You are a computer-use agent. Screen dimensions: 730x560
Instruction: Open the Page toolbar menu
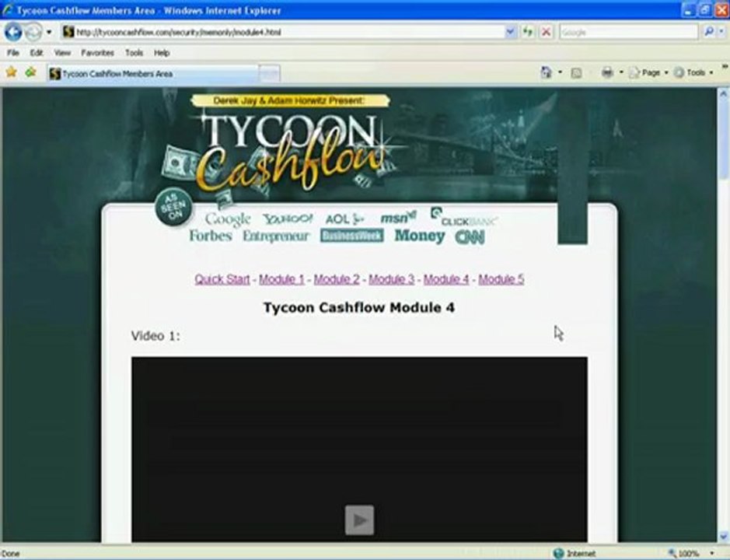tap(648, 72)
